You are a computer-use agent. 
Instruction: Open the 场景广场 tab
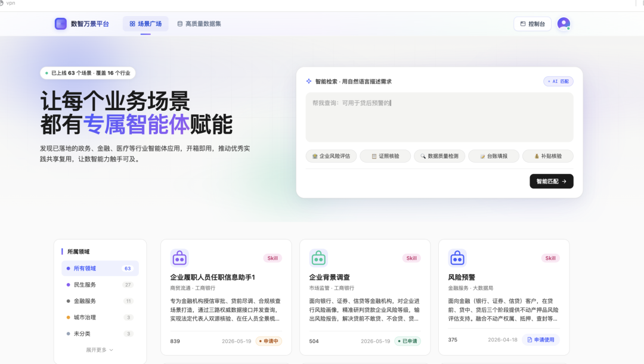pos(145,24)
